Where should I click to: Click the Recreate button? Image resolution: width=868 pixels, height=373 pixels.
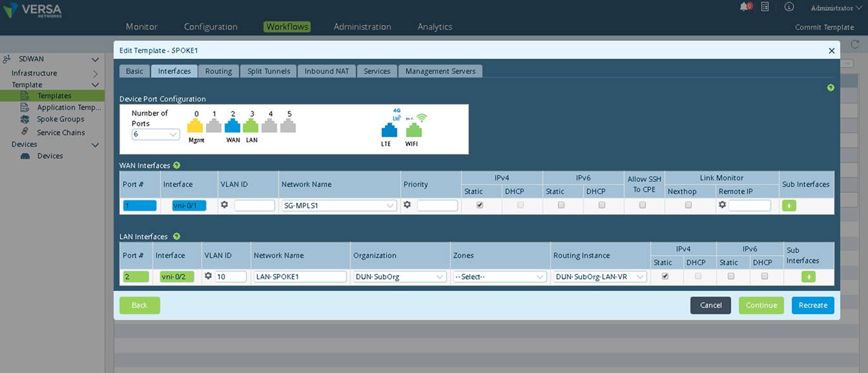pos(813,305)
